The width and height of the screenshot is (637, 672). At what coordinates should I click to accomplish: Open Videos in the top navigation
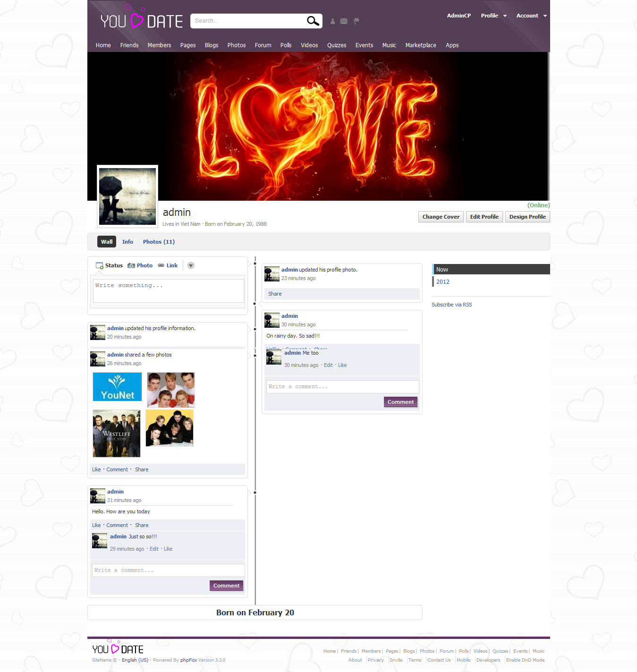309,45
